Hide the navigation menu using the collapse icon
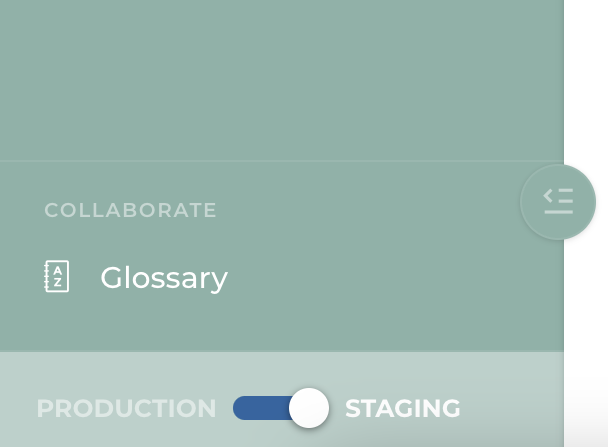 click(x=558, y=202)
